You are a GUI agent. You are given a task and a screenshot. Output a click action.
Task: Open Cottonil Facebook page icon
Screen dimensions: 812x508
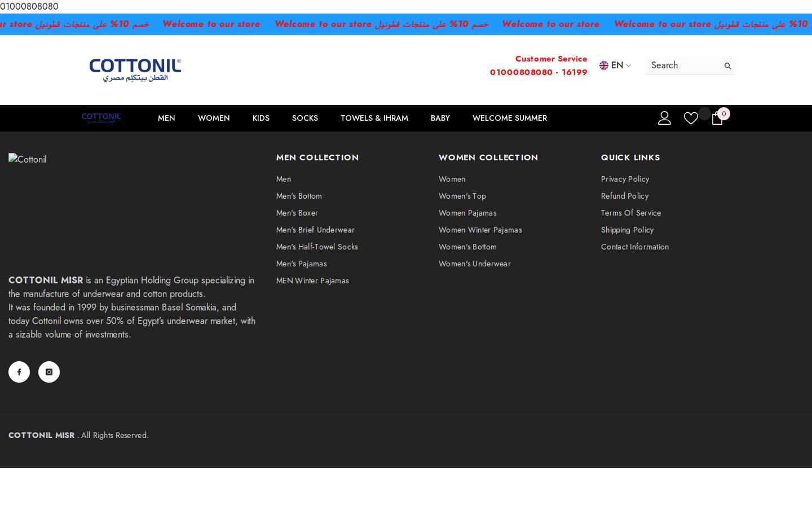coord(19,372)
